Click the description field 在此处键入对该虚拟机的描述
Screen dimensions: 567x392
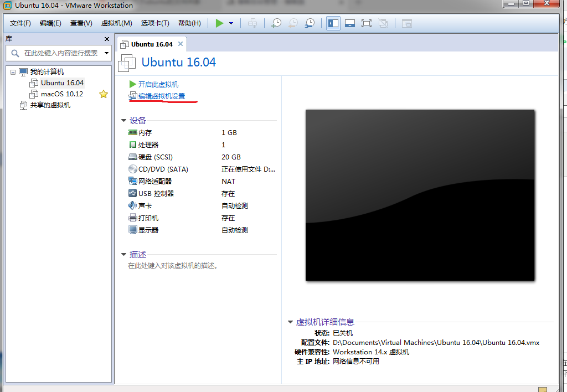[x=173, y=266]
